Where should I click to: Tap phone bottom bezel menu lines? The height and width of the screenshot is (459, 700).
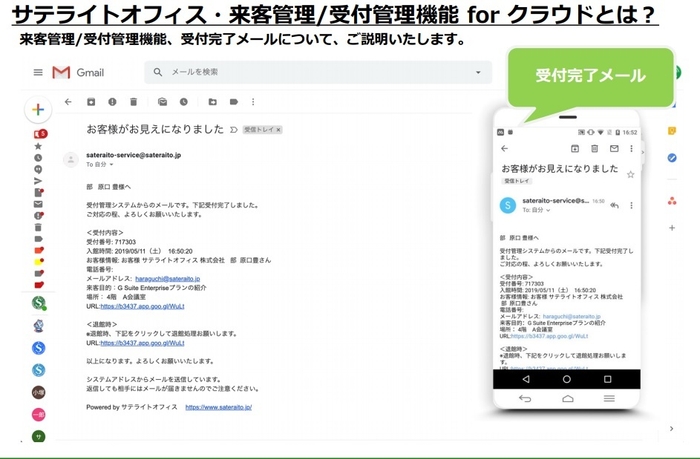point(609,398)
